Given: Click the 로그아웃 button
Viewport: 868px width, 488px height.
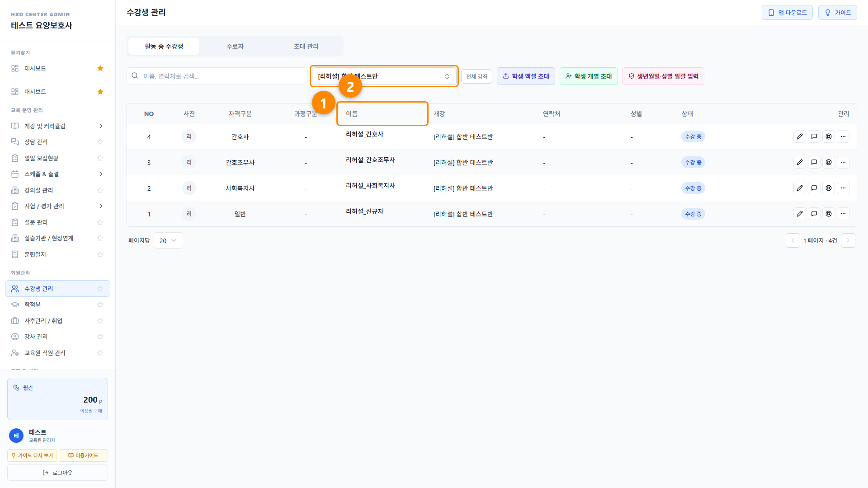Looking at the screenshot, I should (x=57, y=473).
